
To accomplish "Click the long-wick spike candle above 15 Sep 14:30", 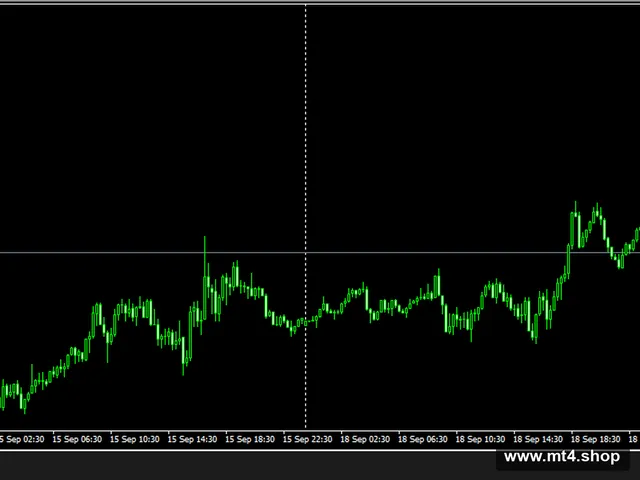I will click(x=205, y=278).
